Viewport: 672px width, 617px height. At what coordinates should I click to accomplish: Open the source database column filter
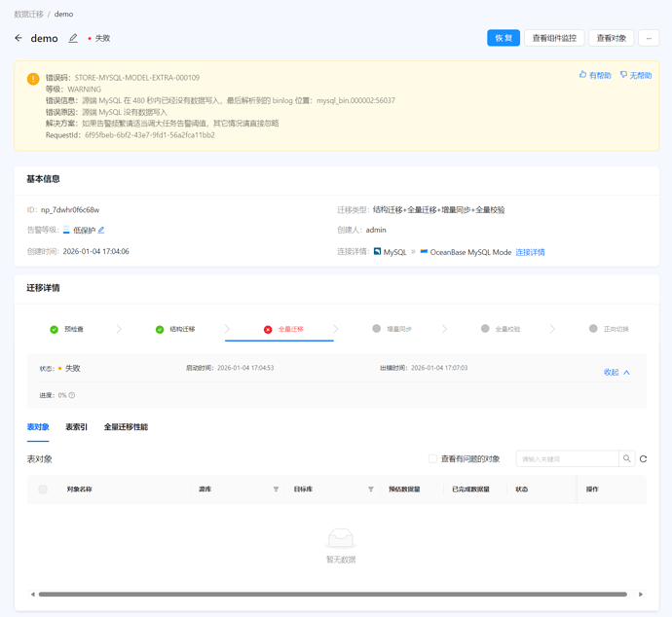[x=276, y=490]
